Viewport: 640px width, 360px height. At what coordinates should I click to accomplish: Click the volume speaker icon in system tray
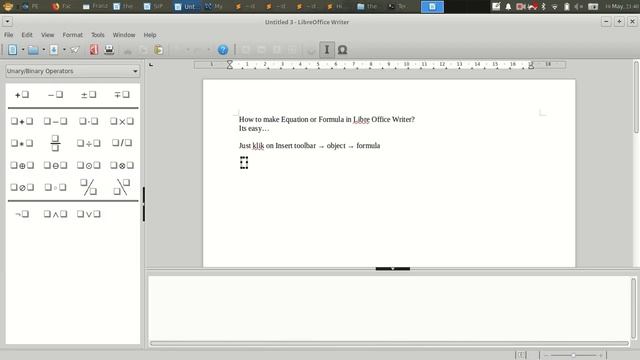pyautogui.click(x=578, y=7)
